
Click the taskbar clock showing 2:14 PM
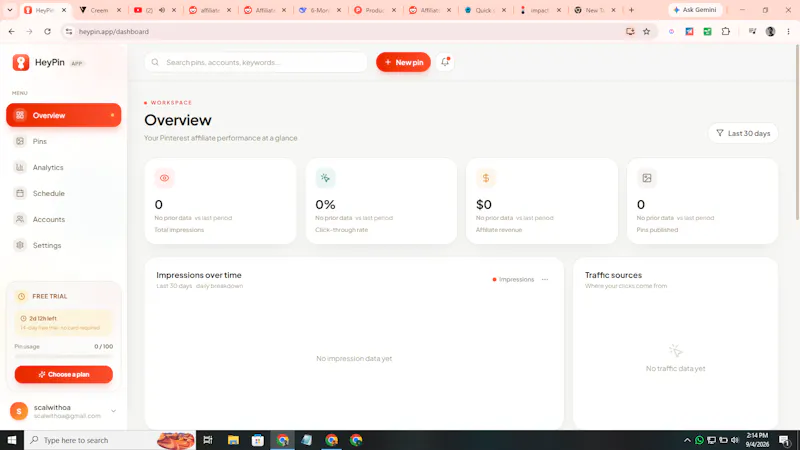[757, 440]
